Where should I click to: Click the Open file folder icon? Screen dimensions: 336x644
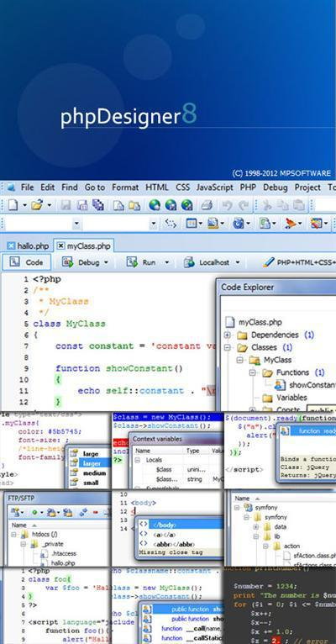pyautogui.click(x=37, y=204)
